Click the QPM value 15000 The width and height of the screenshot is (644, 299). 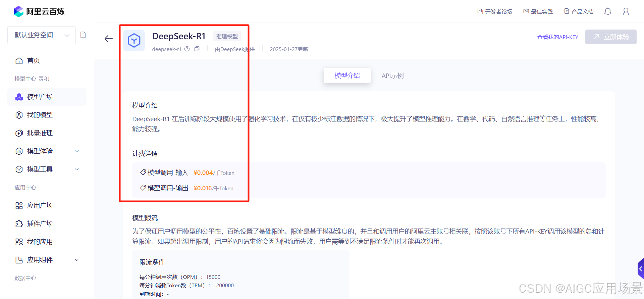pos(213,277)
